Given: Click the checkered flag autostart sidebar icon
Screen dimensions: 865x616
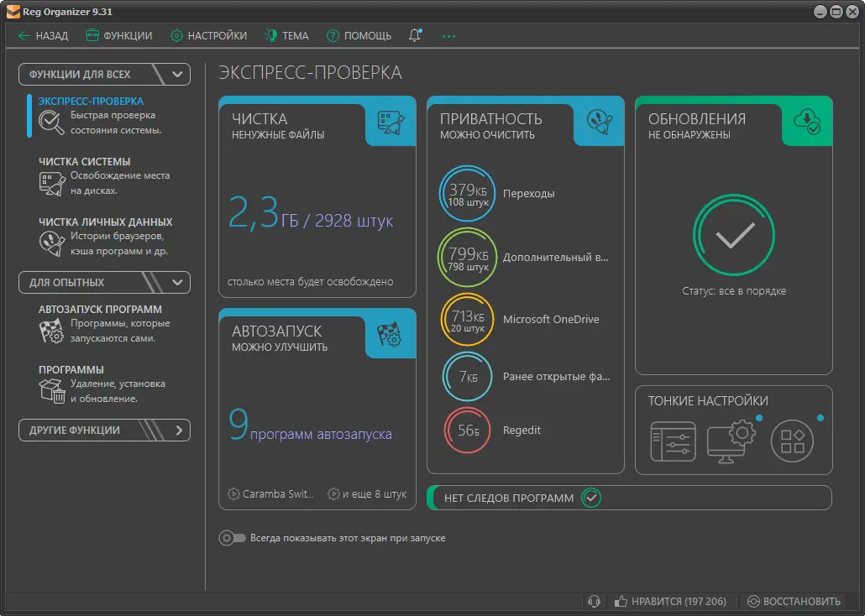Looking at the screenshot, I should [51, 331].
